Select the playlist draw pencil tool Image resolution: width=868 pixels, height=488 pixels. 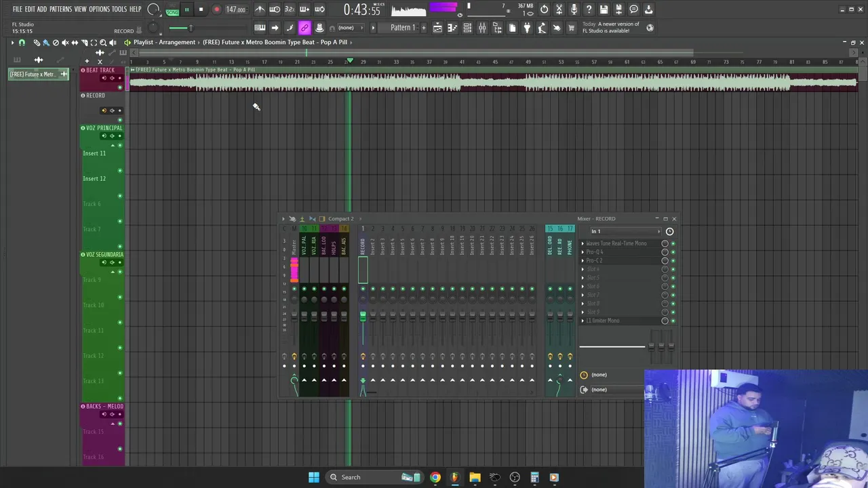tap(37, 42)
